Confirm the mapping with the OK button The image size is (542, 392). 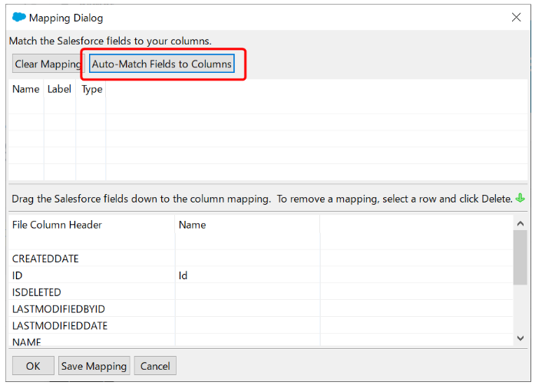(x=33, y=365)
